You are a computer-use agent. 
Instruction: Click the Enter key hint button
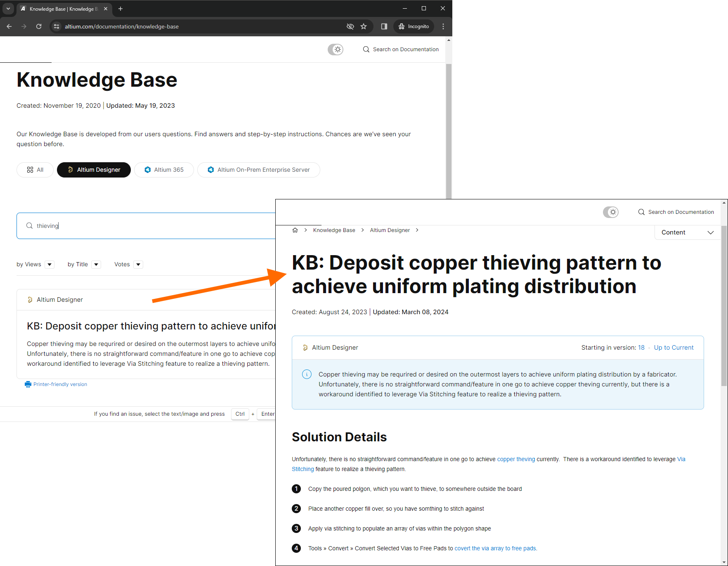tap(267, 414)
